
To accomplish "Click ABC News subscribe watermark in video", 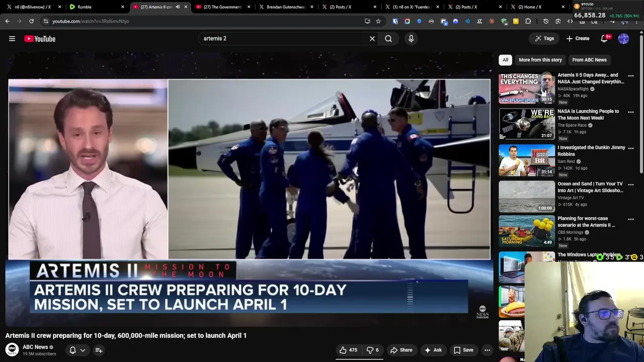I will (482, 312).
